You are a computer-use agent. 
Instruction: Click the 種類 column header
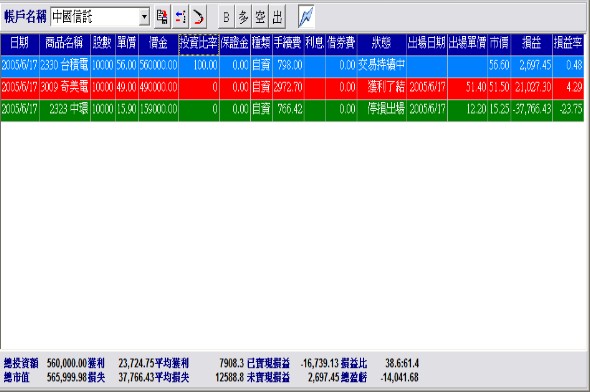coord(261,44)
